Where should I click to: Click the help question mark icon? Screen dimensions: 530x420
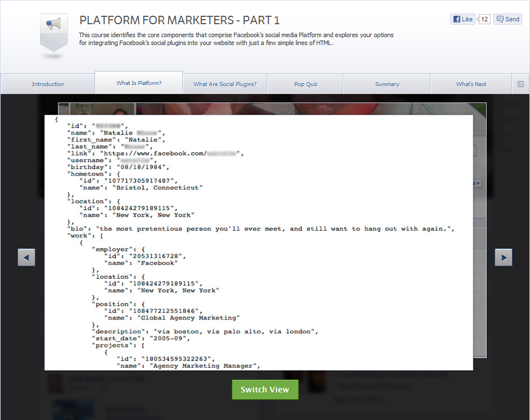[520, 84]
